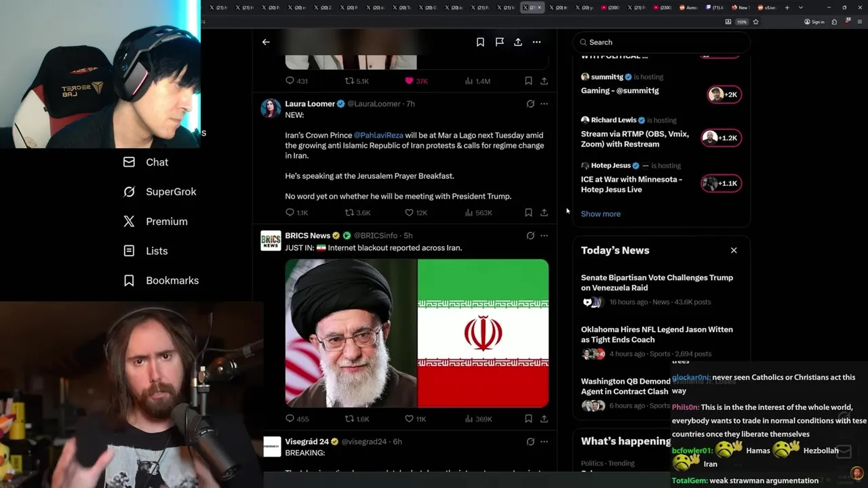Bookmark the post with 37K likes
Image resolution: width=868 pixels, height=488 pixels.
pyautogui.click(x=528, y=81)
